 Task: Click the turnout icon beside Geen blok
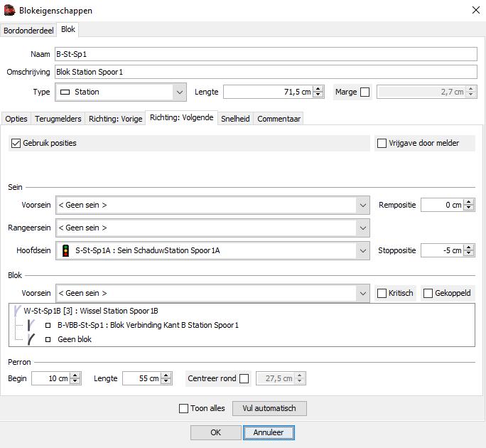tap(31, 339)
